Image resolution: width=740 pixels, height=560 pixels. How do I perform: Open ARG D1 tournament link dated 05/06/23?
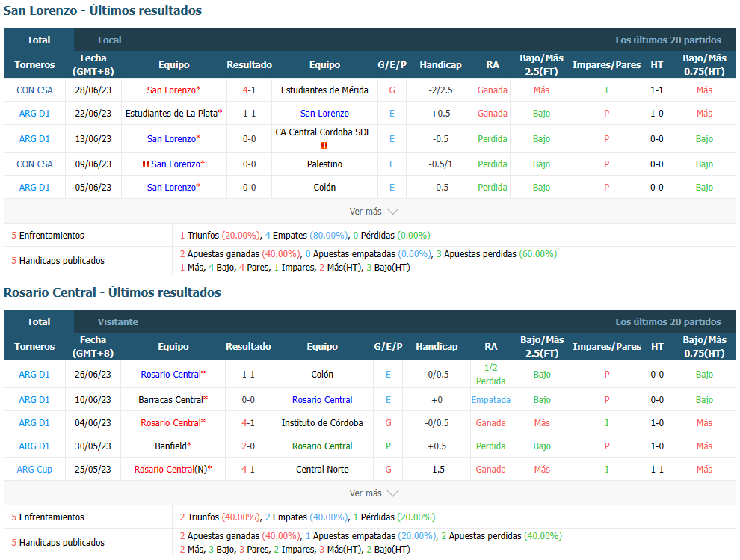tap(34, 188)
